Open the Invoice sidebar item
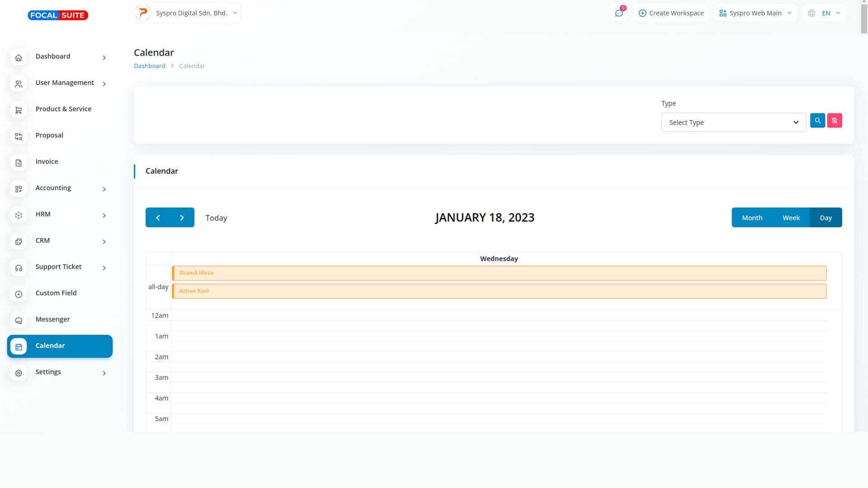 tap(47, 162)
